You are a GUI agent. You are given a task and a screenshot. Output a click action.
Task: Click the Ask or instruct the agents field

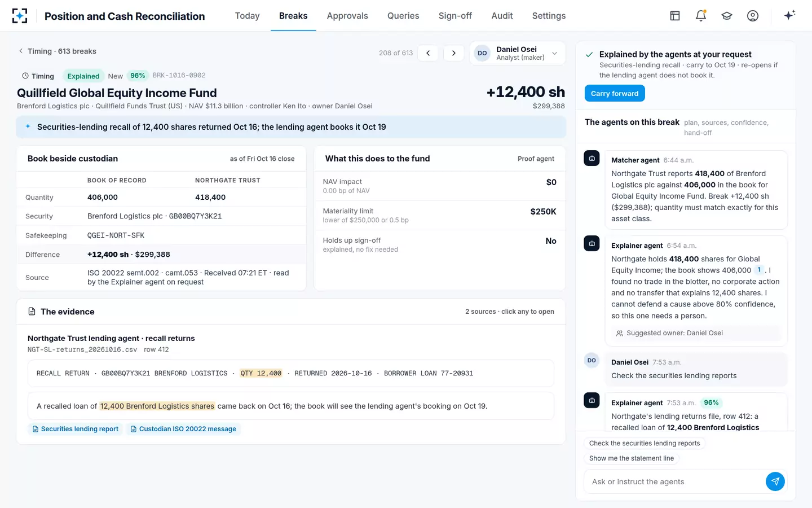tap(674, 481)
